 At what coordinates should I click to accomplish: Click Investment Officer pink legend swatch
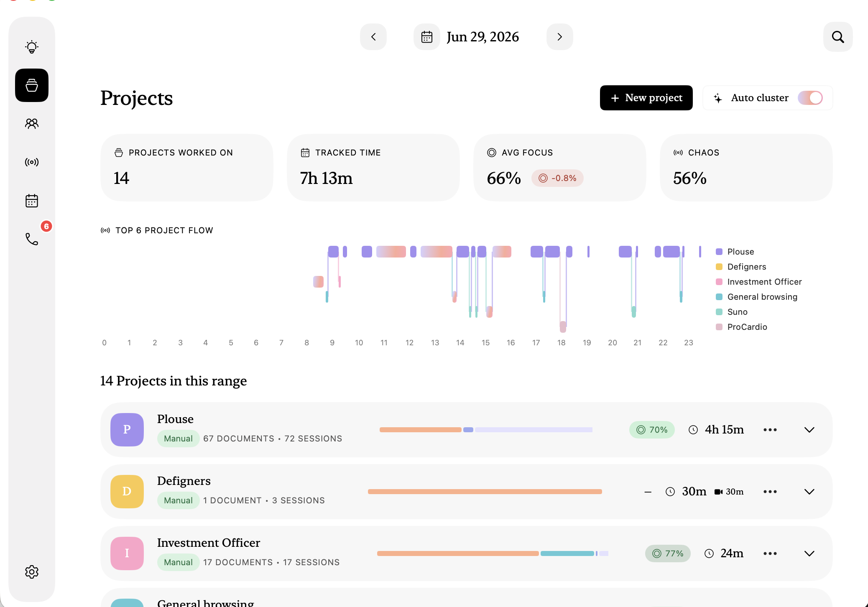[719, 282]
